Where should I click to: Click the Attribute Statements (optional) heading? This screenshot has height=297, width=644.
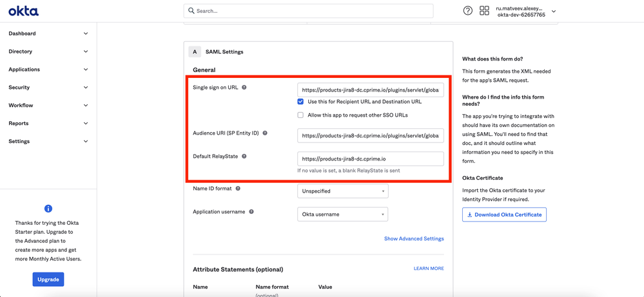(238, 269)
